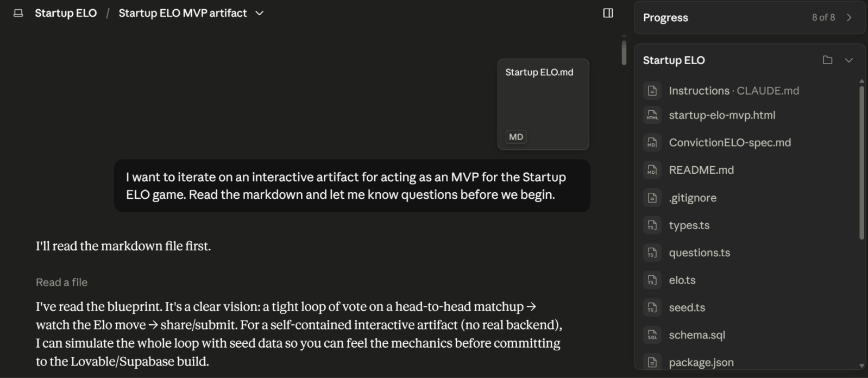Open README.md in the file list
868x378 pixels.
point(701,170)
